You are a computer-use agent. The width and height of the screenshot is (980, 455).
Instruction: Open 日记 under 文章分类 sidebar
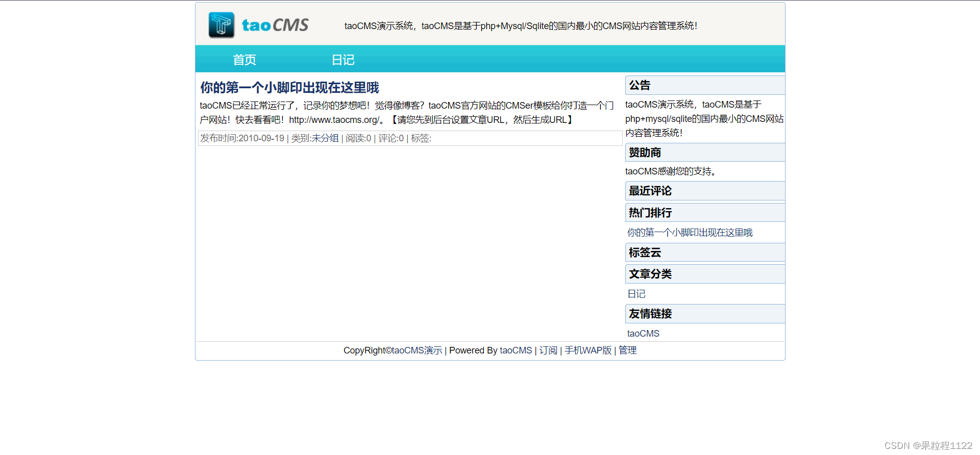(x=636, y=294)
